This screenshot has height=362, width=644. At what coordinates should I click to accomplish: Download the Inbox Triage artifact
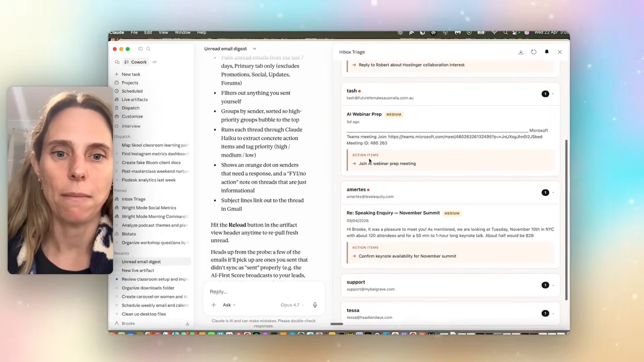[x=521, y=52]
